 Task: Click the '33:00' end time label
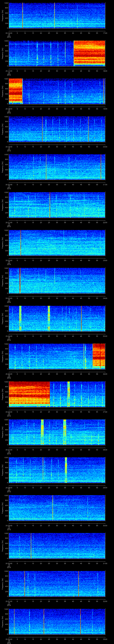pyautogui.click(x=105, y=639)
